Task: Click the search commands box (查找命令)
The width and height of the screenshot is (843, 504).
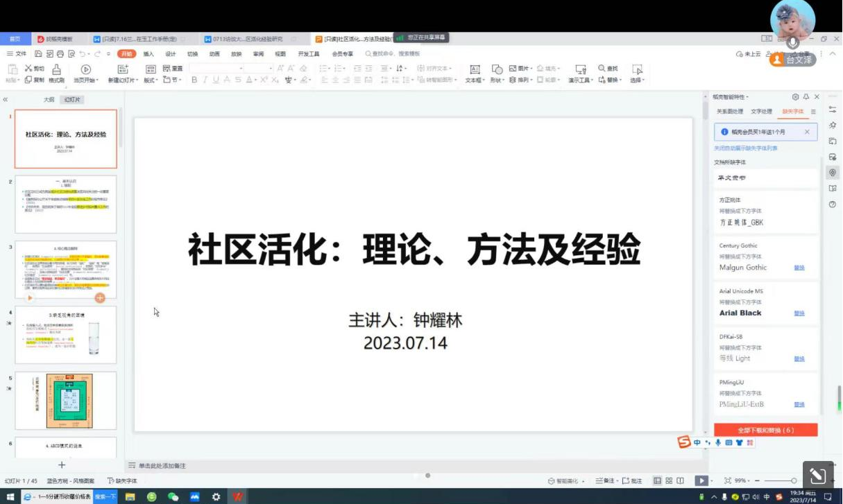Action: tap(393, 53)
